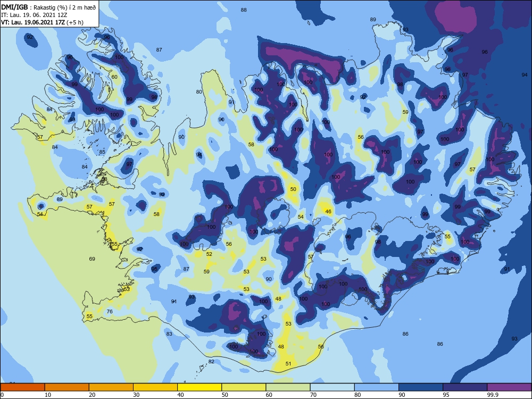The image size is (532, 399).
Task: Click the '10' label on the legend scale
Action: (48, 395)
